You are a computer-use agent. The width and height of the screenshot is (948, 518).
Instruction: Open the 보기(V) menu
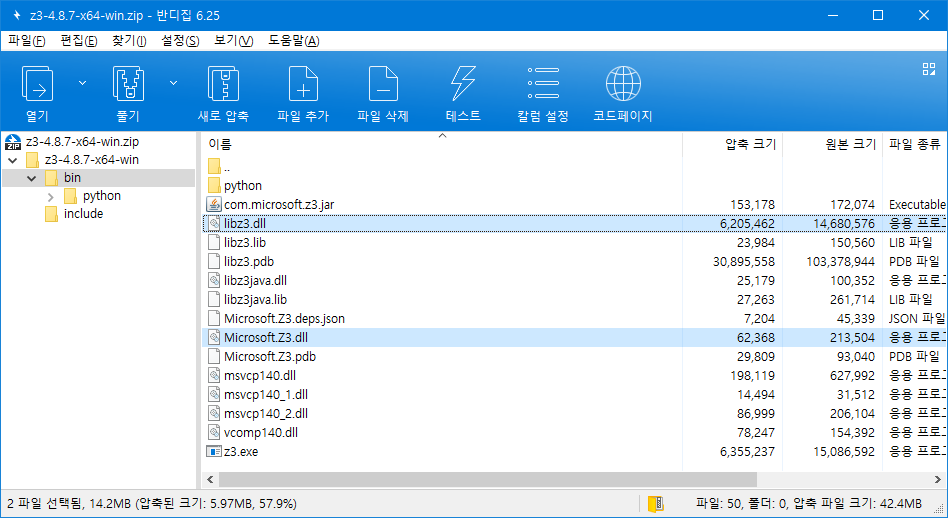[x=233, y=40]
